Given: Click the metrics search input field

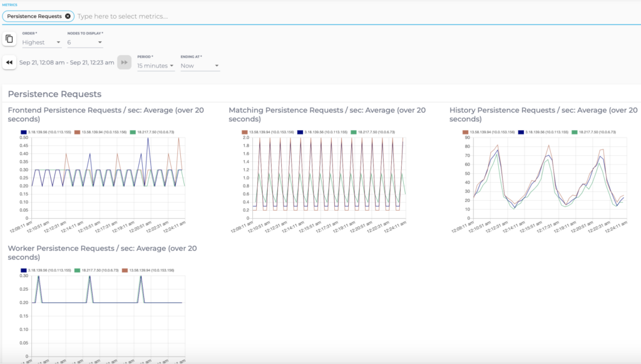Looking at the screenshot, I should (156, 16).
